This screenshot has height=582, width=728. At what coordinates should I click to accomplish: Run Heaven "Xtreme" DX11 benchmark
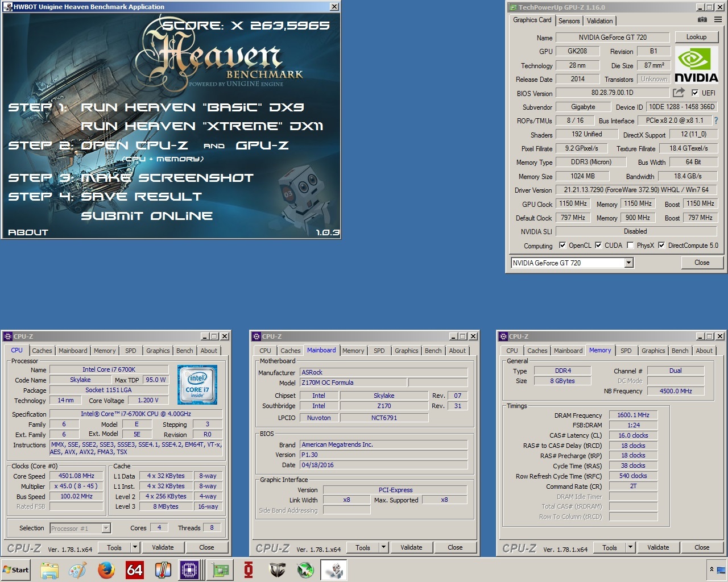[x=202, y=126]
